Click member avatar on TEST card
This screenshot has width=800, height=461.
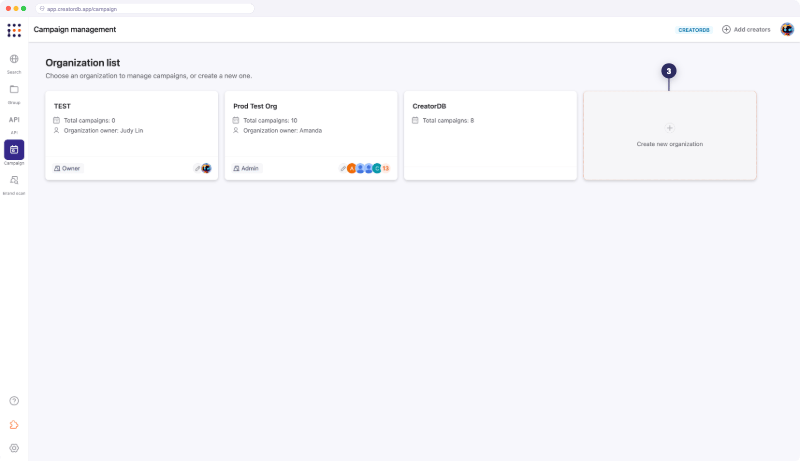206,168
